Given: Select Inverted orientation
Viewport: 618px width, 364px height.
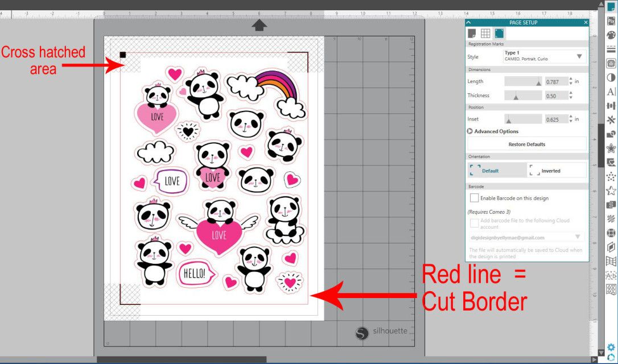Looking at the screenshot, I should pos(557,171).
